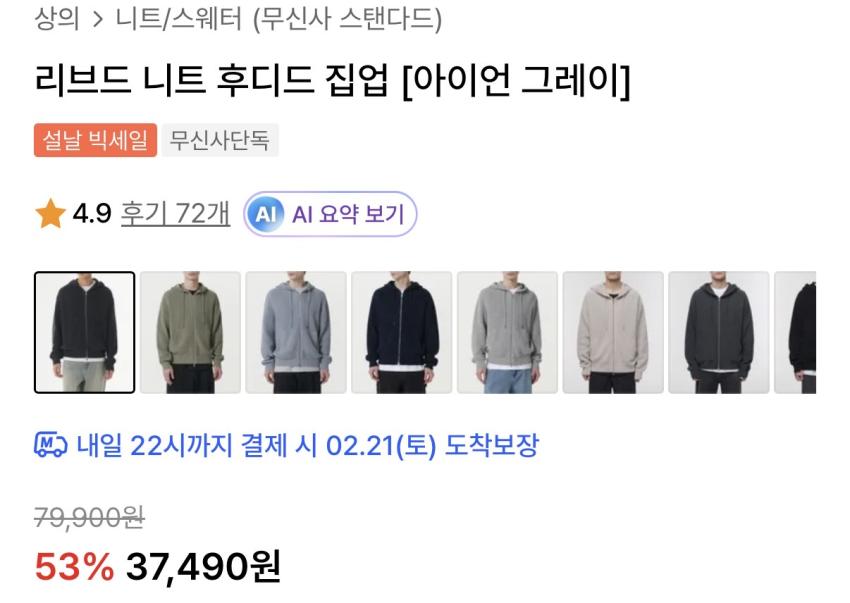Select the partially visible last black thumbnail
Screen dimensions: 850x603
[x=795, y=332]
